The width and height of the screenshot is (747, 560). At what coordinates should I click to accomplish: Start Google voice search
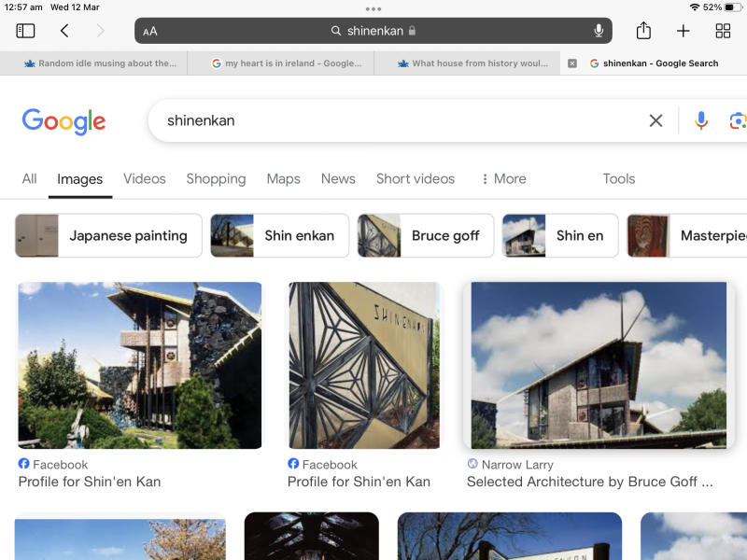(701, 120)
